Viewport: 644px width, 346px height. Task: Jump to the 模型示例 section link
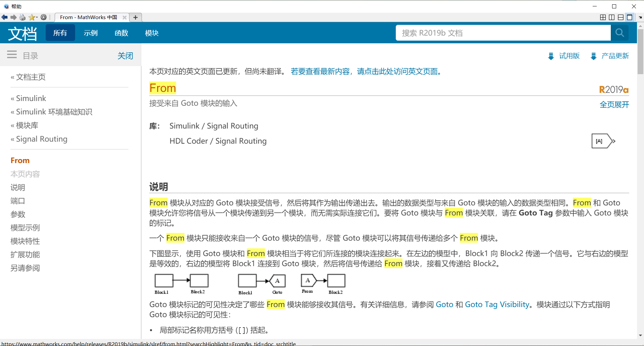point(25,228)
